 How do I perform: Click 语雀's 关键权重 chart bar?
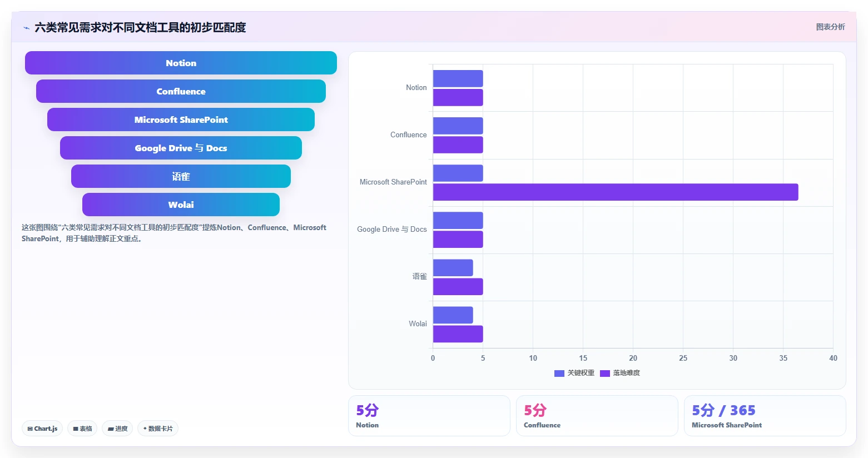[x=453, y=267]
